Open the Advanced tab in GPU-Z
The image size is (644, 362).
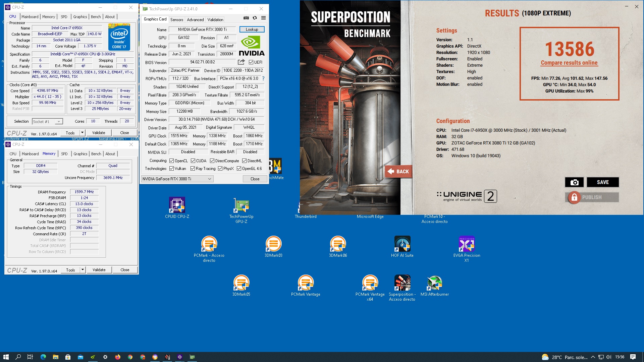[195, 20]
